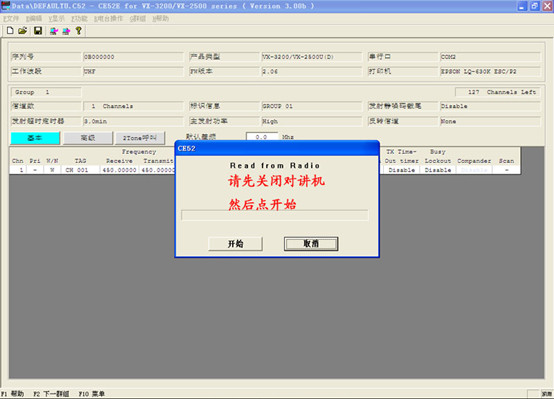
Task: Click the Scan cell of channel 1
Action: click(506, 170)
